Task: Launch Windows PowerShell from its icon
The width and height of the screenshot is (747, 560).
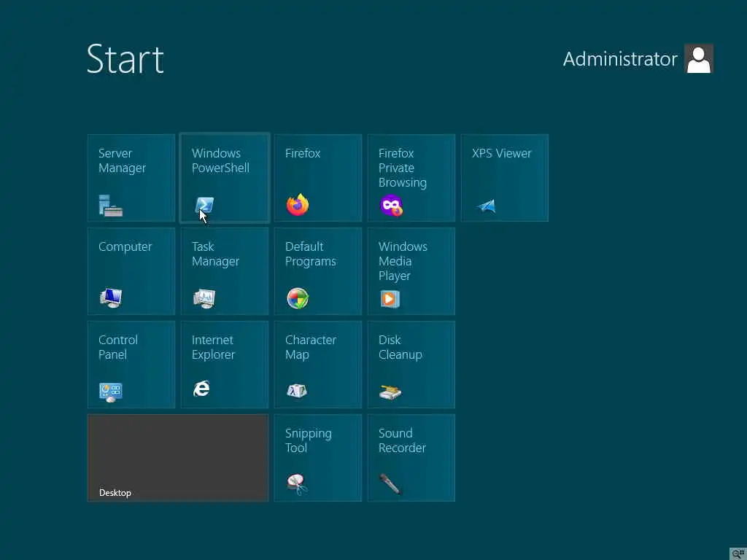Action: pos(204,206)
